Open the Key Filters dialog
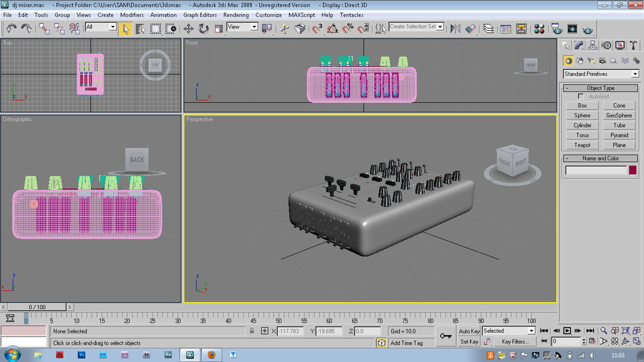 pos(515,341)
